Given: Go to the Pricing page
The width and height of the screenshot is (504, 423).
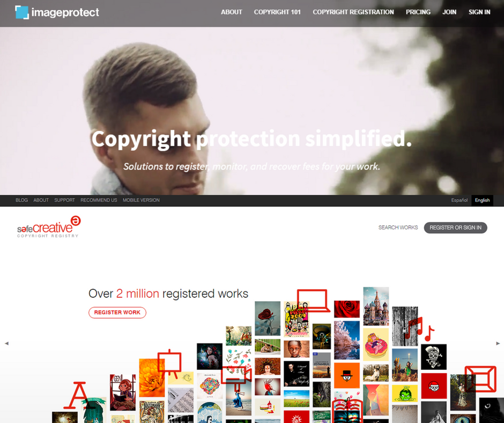Looking at the screenshot, I should 418,12.
